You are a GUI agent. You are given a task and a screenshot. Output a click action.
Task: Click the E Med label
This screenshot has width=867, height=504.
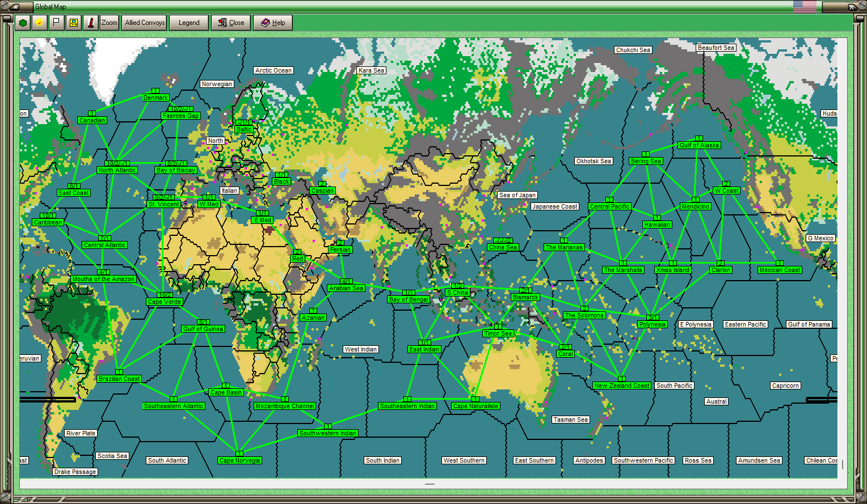pos(263,220)
